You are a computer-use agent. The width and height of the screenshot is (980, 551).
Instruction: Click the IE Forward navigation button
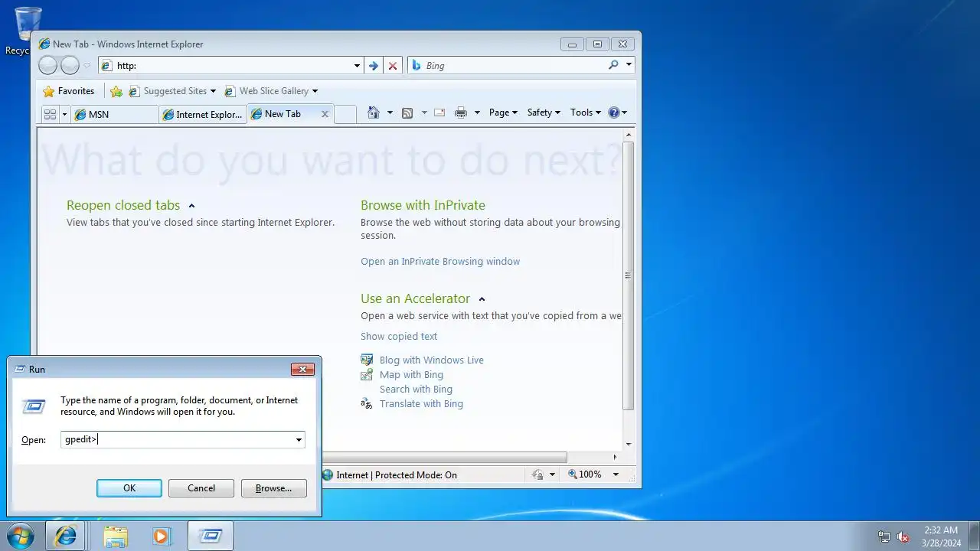tap(70, 66)
